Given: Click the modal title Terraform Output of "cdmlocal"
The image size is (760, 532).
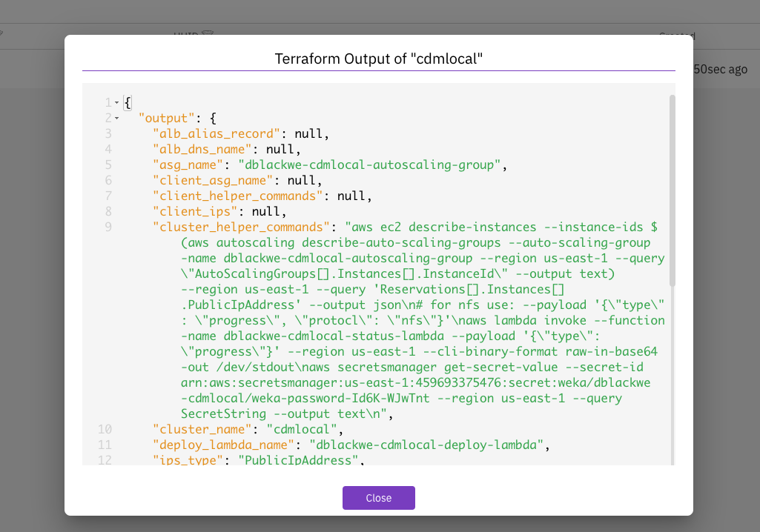Looking at the screenshot, I should click(x=378, y=59).
